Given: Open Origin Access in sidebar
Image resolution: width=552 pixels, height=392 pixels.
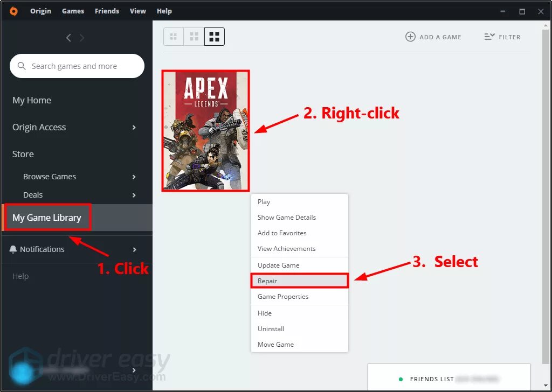Looking at the screenshot, I should pyautogui.click(x=39, y=127).
